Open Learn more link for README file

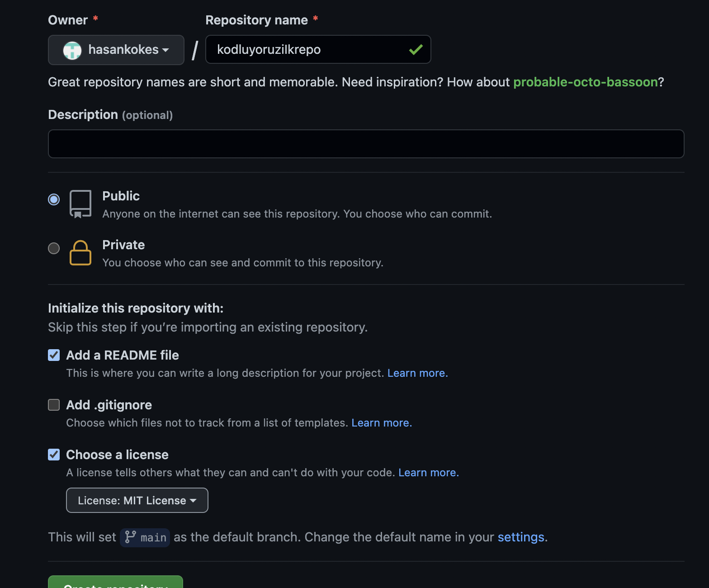(418, 373)
